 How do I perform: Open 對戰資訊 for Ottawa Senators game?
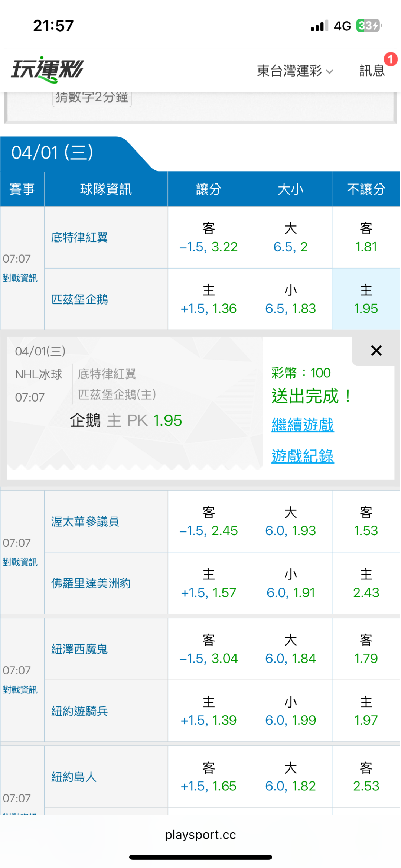(20, 562)
